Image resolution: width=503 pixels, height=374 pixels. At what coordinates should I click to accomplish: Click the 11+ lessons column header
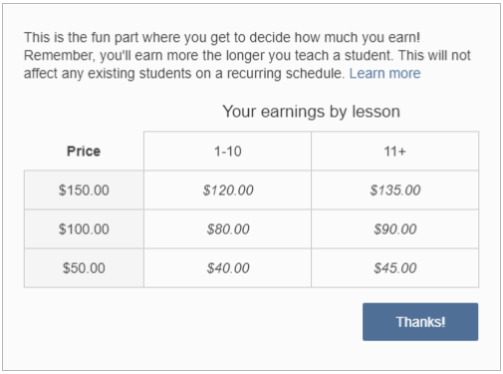(x=395, y=151)
